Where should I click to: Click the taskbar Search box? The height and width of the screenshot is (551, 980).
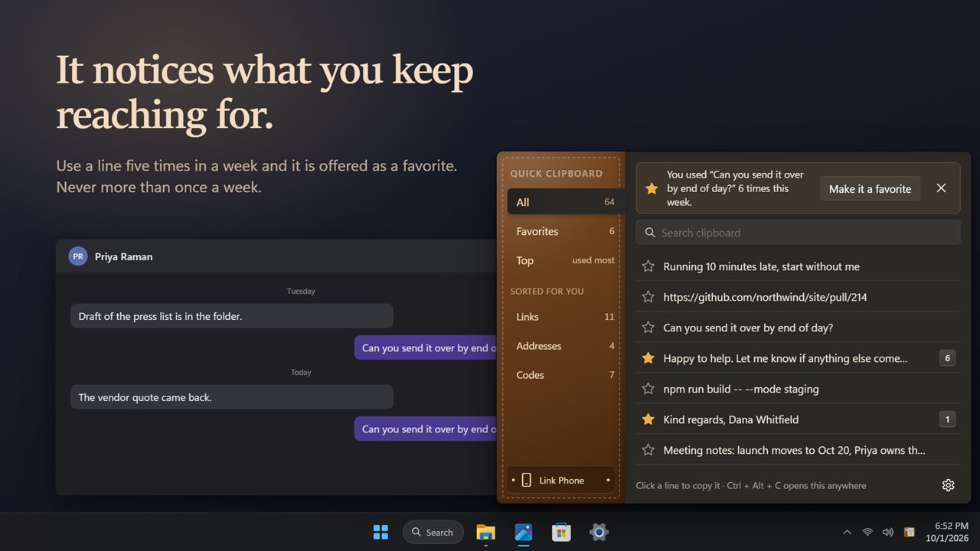click(x=433, y=532)
